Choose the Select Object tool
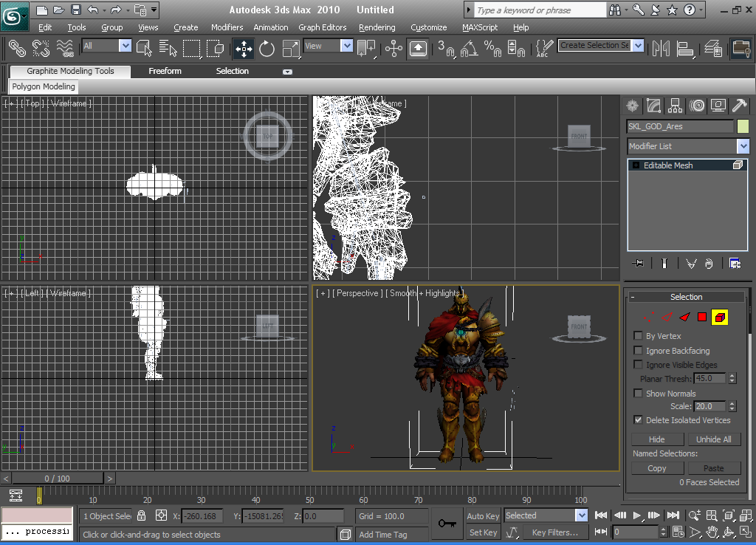 pyautogui.click(x=144, y=48)
